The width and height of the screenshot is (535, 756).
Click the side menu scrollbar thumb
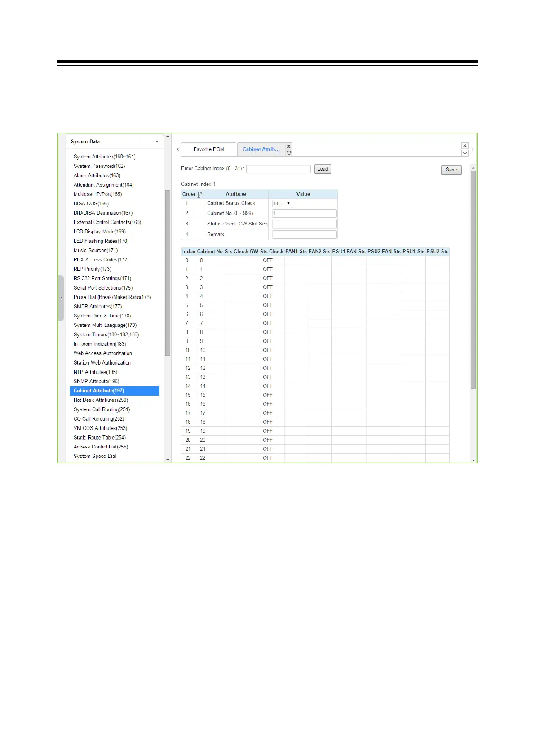168,273
